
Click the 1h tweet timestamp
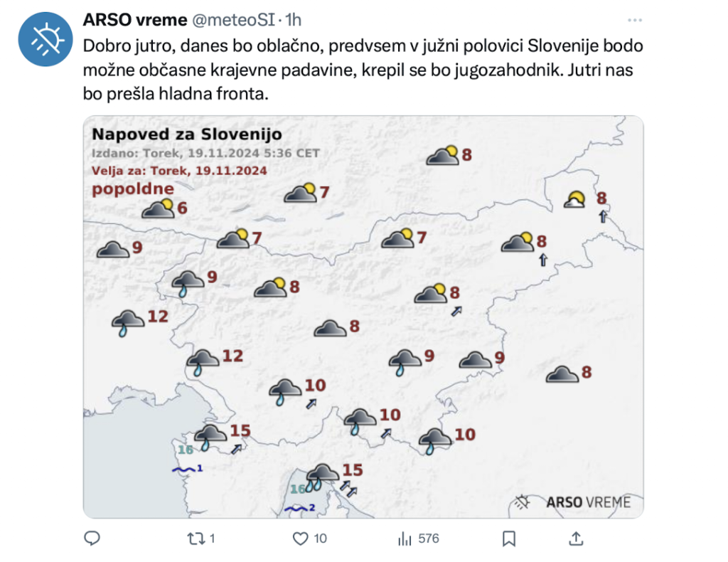(294, 20)
